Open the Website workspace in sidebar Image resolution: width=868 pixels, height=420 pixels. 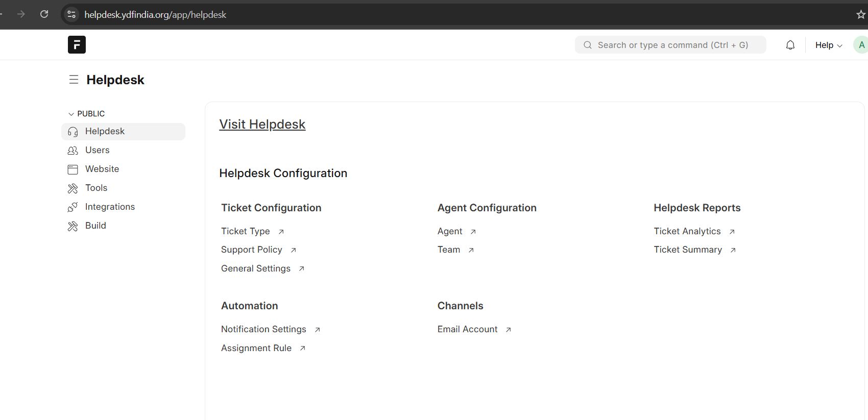click(x=102, y=169)
